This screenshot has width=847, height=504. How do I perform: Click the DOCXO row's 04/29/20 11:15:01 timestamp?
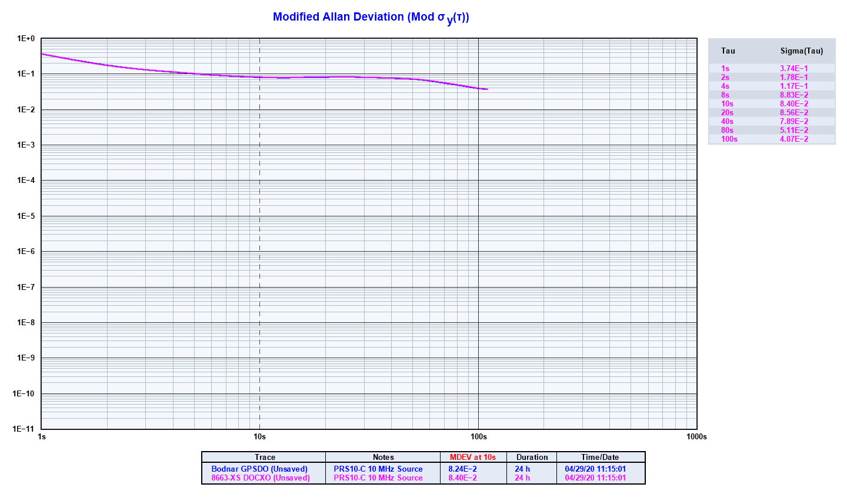click(595, 478)
